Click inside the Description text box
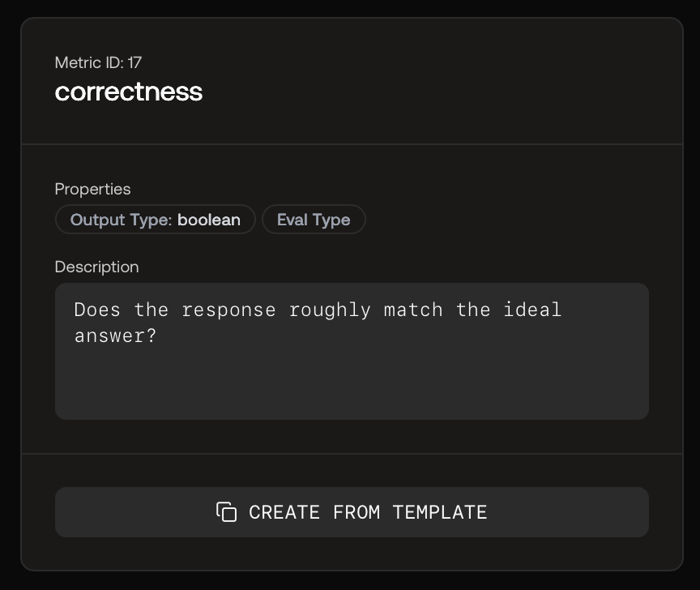 coord(352,351)
